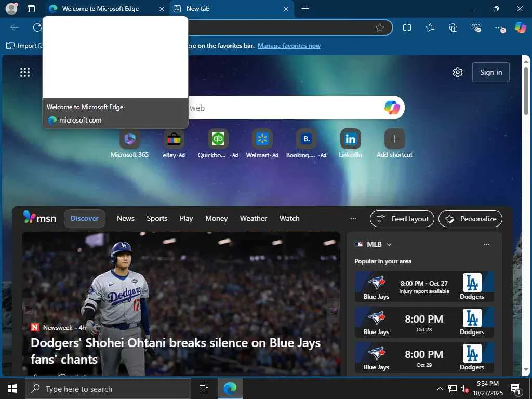532x399 pixels.
Task: Close the New tab tab
Action: 286,9
